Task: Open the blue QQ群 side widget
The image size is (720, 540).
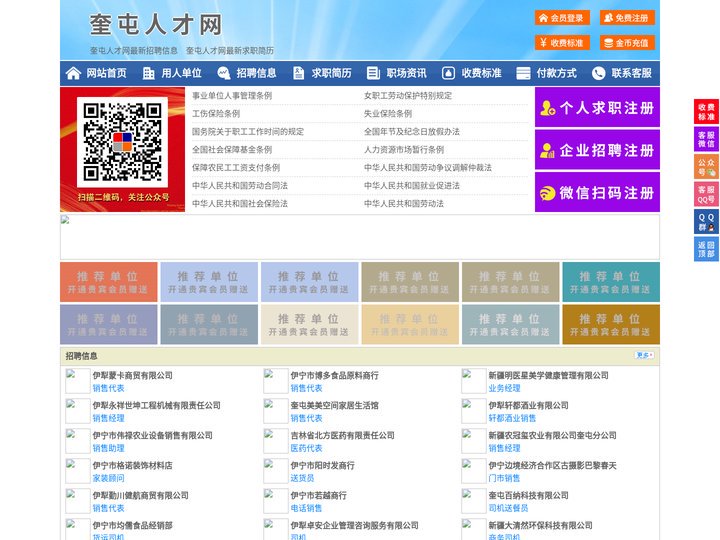Action: (x=706, y=222)
